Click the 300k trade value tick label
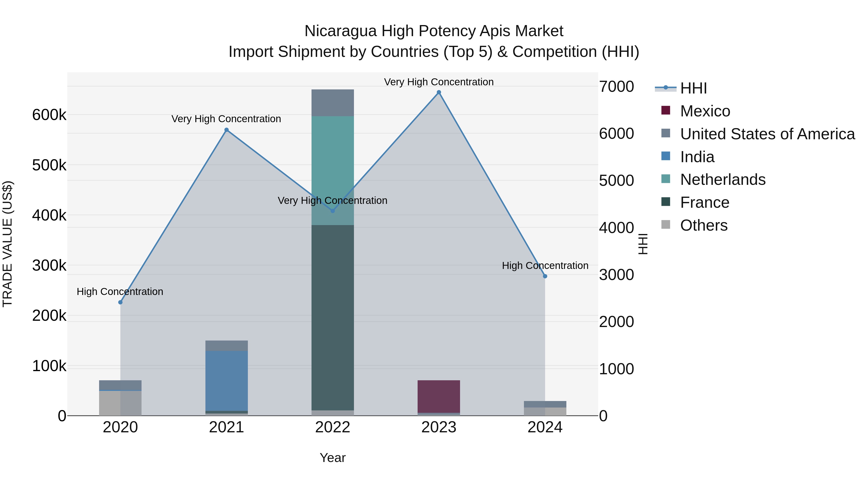This screenshot has width=868, height=488. (49, 265)
